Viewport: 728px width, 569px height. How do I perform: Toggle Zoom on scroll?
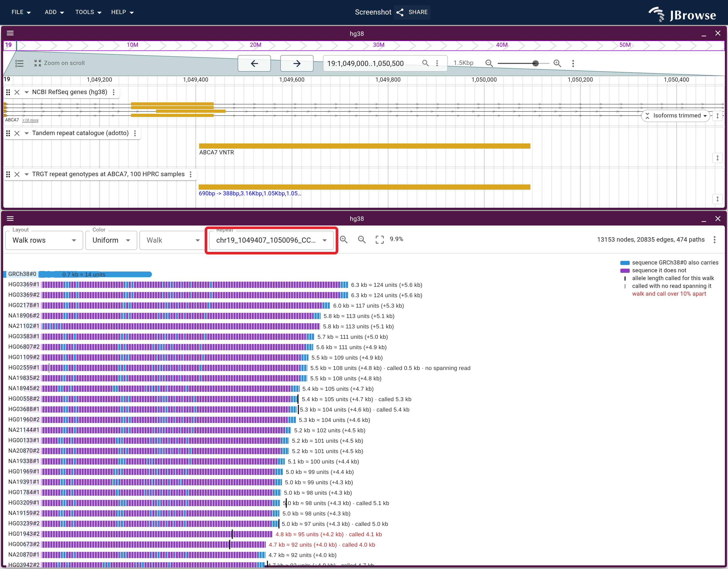coord(59,63)
